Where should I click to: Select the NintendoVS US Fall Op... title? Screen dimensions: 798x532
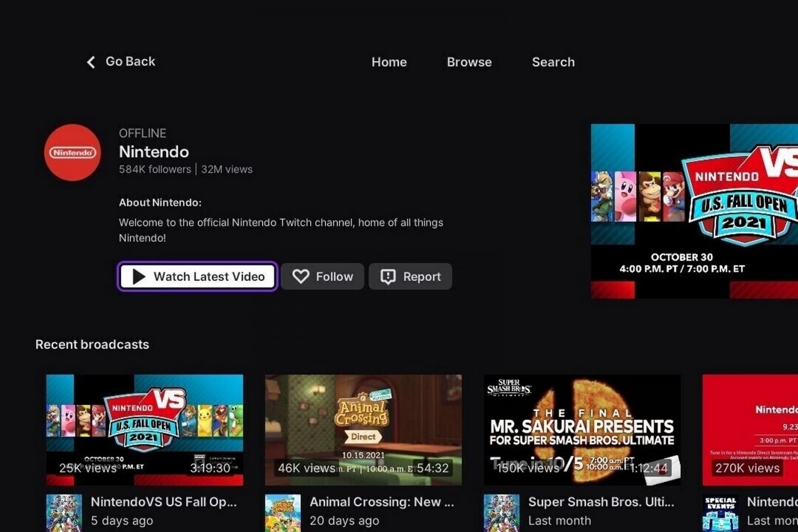coord(164,502)
